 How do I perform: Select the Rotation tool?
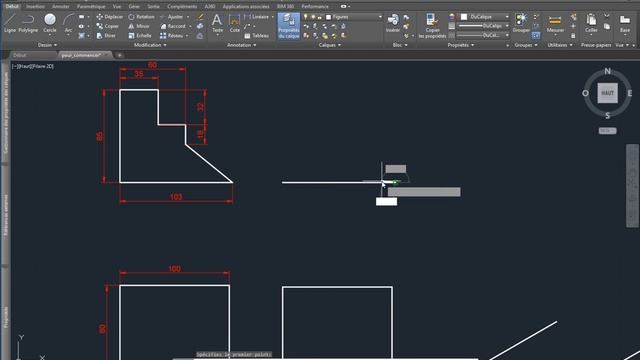[x=141, y=17]
